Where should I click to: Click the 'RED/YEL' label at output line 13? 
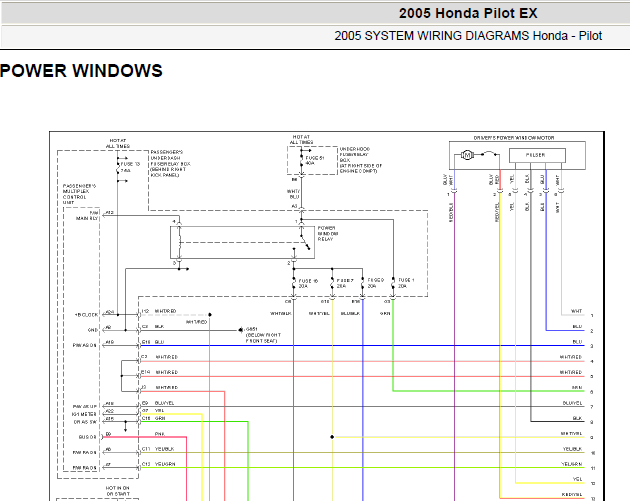pyautogui.click(x=572, y=495)
